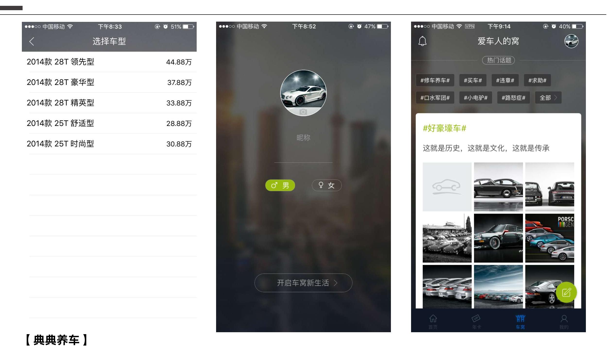The width and height of the screenshot is (607, 364).
Task: Click the community tab icon bottom navigation
Action: pos(519,321)
